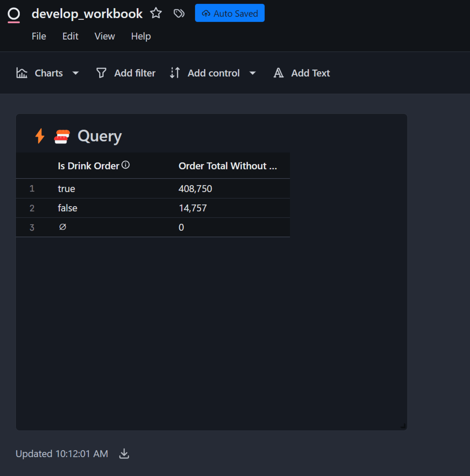Click the develop_workbook title

click(87, 13)
